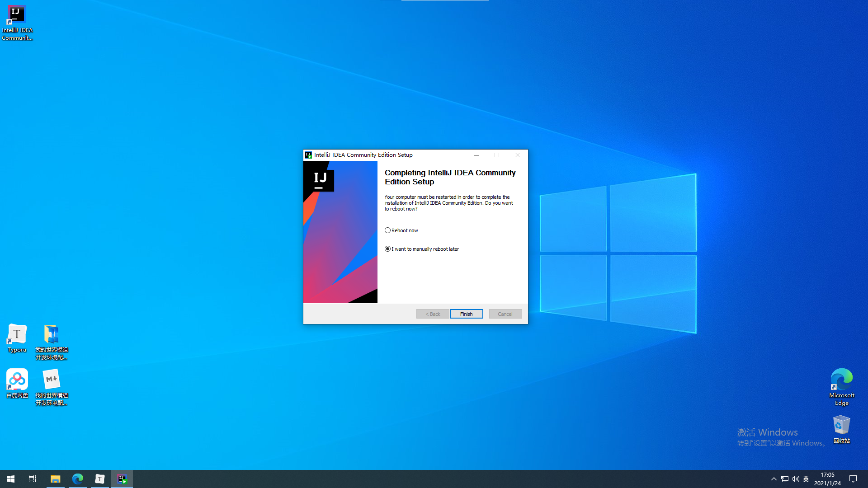The height and width of the screenshot is (488, 868).
Task: Click the IntelliJ installer taskbar icon
Action: (122, 479)
